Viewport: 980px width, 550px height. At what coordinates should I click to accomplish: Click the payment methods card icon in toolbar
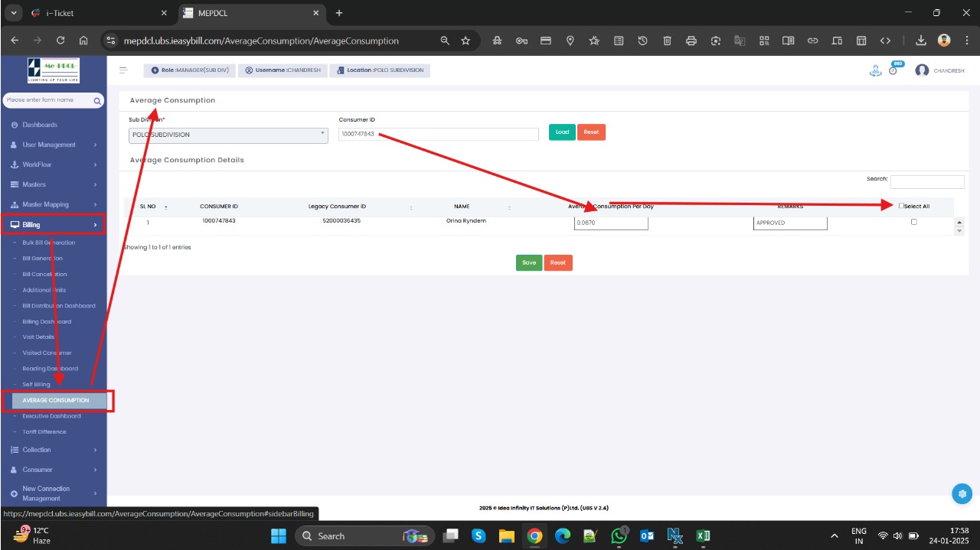coord(546,41)
